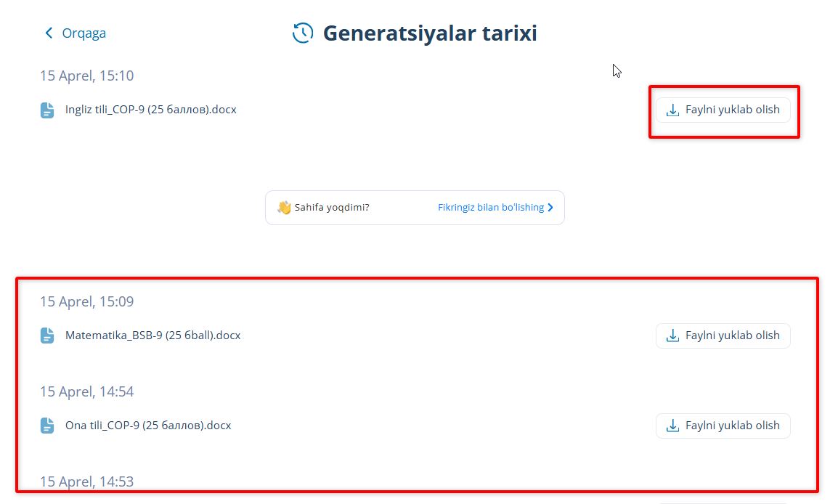
Task: Click the Matematika_BSB-9 document file icon
Action: [47, 336]
